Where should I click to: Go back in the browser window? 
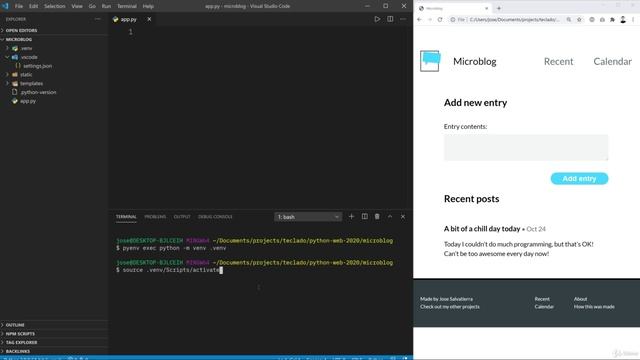click(x=419, y=20)
